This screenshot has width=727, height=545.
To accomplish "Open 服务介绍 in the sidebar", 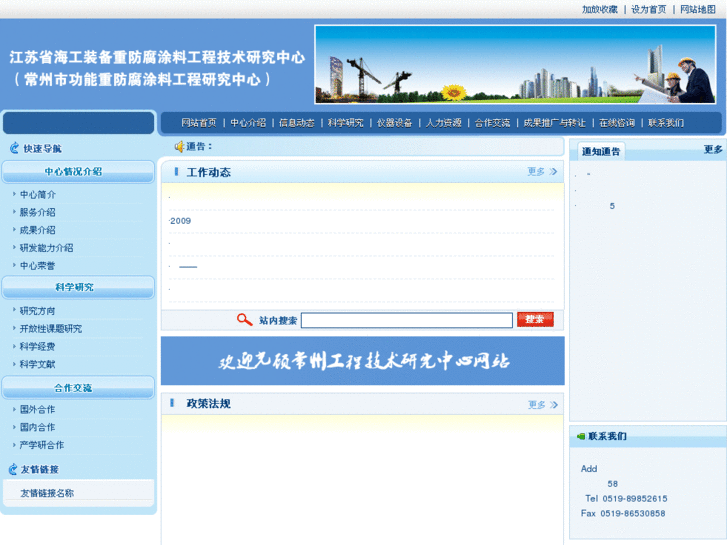I will point(38,212).
